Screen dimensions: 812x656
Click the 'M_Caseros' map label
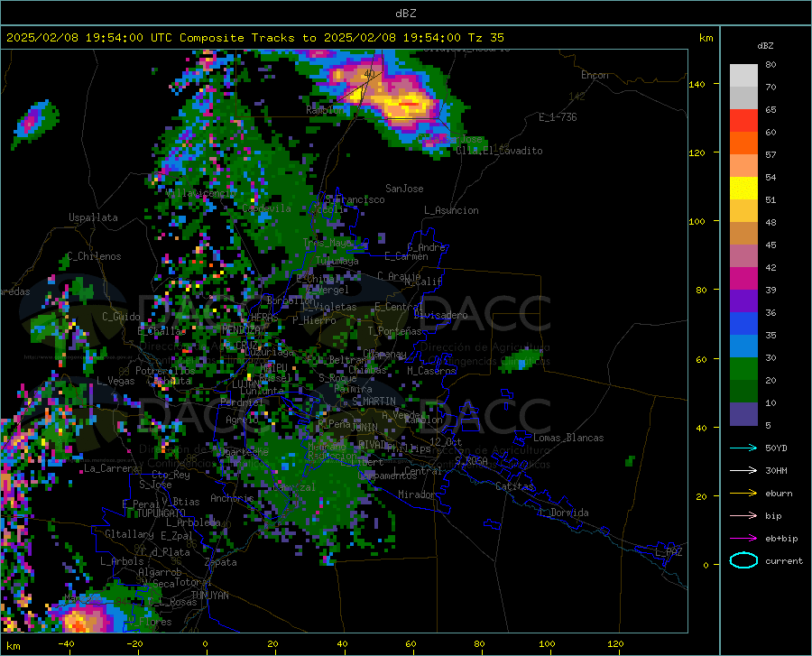click(x=431, y=371)
